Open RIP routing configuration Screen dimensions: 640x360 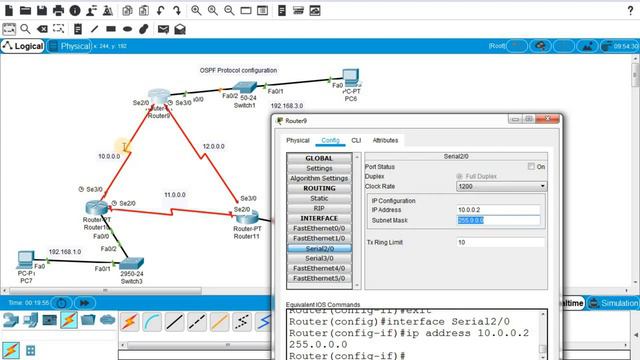319,208
